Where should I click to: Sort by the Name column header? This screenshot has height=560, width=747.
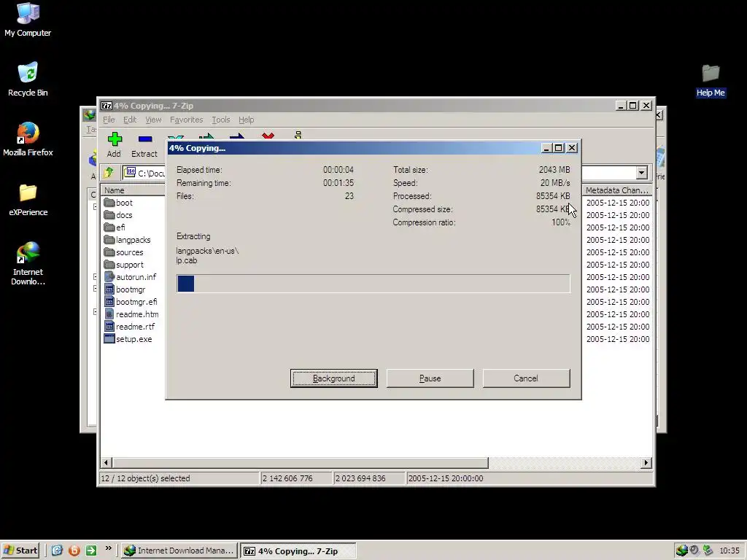point(133,190)
